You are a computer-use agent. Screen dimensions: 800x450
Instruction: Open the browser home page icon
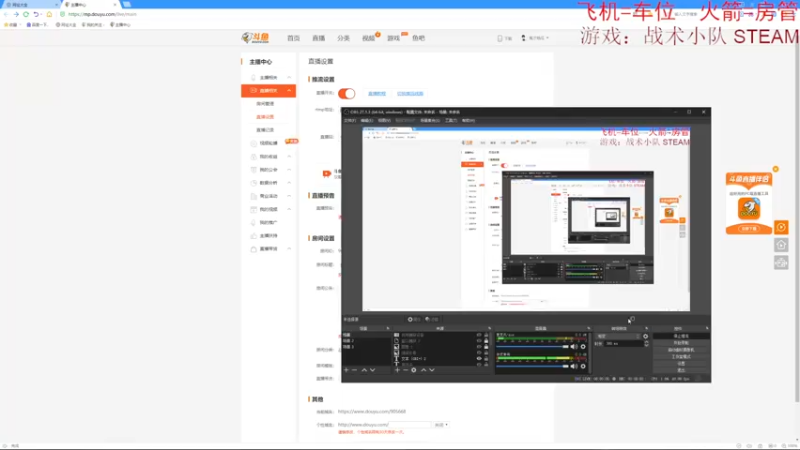pos(49,14)
